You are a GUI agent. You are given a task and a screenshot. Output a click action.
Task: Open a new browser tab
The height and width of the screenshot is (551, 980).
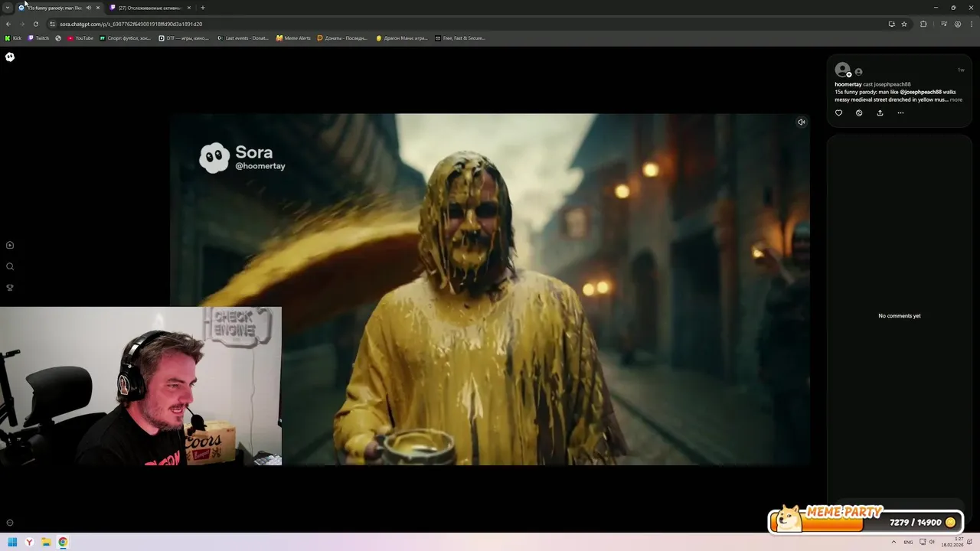coord(202,8)
